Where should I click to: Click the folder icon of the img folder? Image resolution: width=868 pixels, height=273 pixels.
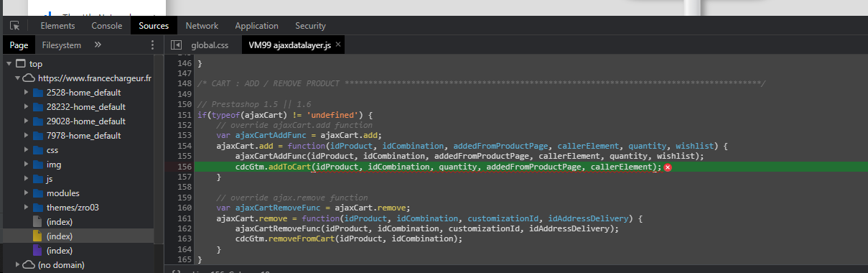click(x=38, y=165)
